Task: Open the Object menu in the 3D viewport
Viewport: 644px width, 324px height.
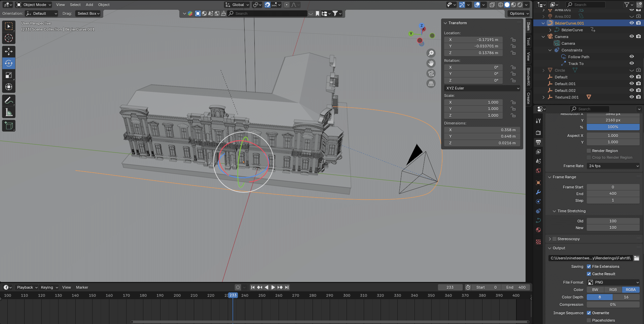Action: click(x=104, y=5)
